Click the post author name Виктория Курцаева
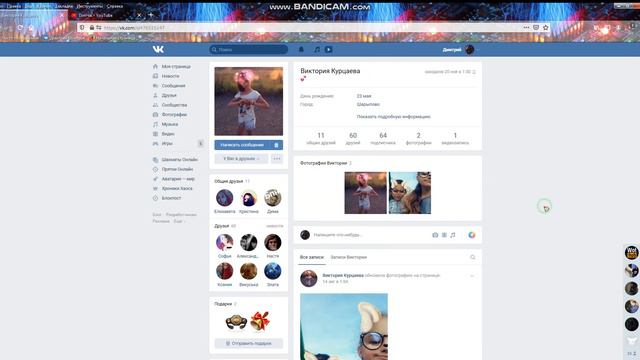This screenshot has height=360, width=640. [343, 275]
